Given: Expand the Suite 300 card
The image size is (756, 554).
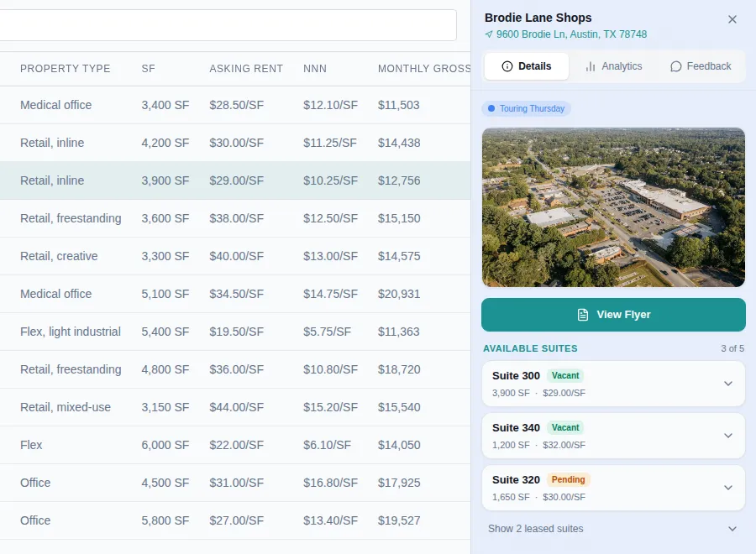Looking at the screenshot, I should coord(613,384).
